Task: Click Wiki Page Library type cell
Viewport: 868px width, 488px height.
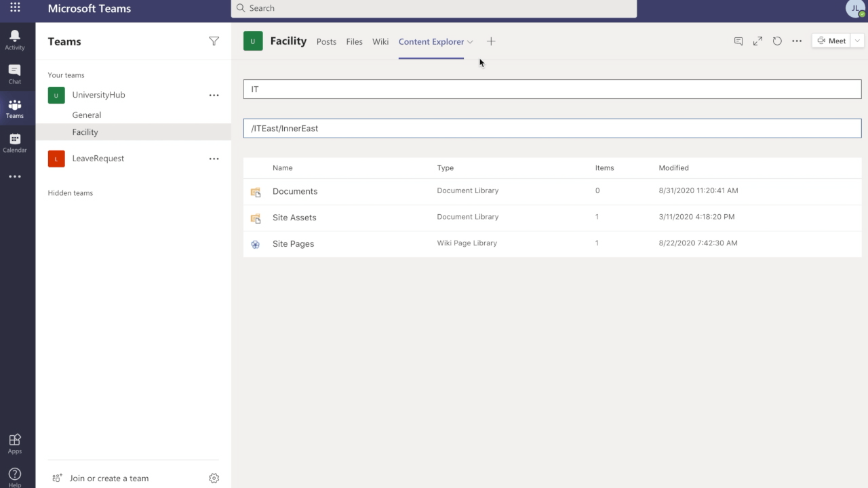Action: (467, 243)
